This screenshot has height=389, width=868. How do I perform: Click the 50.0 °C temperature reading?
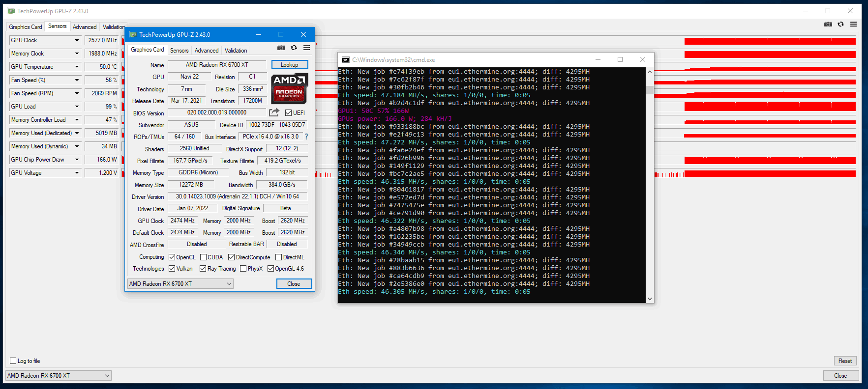click(x=102, y=67)
